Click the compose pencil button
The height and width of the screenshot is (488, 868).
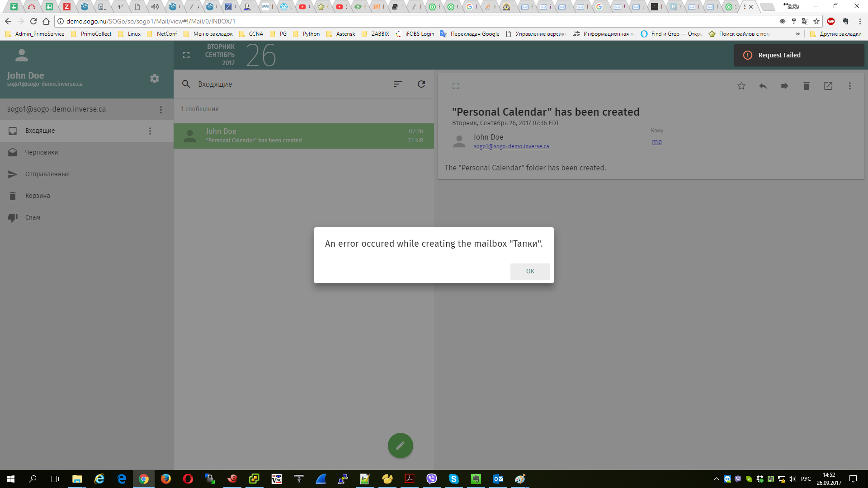[400, 446]
